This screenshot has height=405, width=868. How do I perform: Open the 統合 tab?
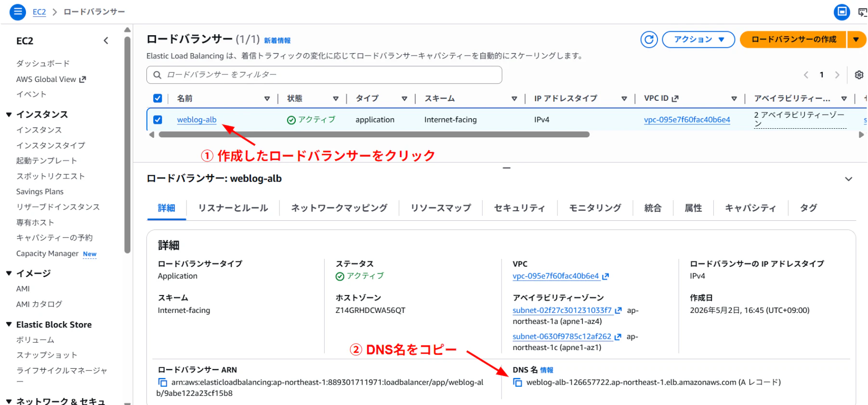click(653, 208)
